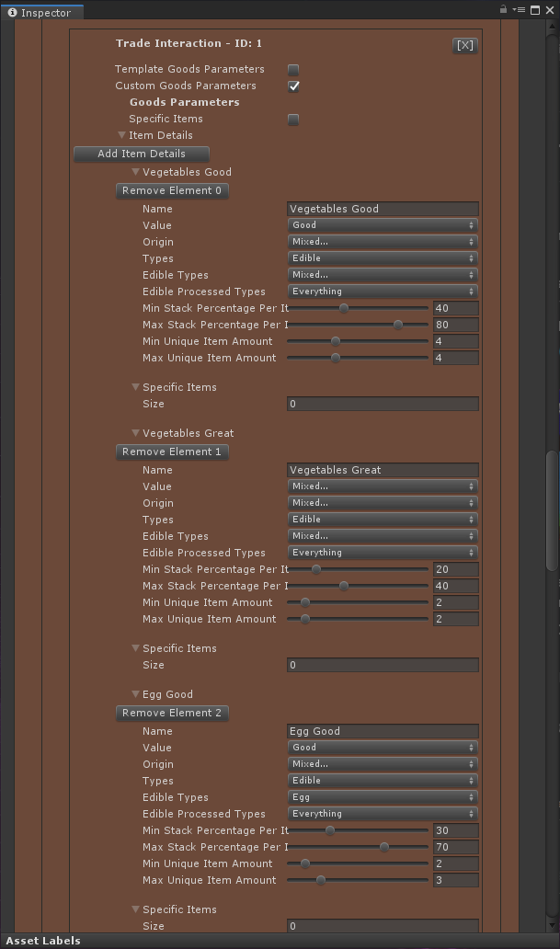The width and height of the screenshot is (560, 949).
Task: Open Origin dropdown for Egg Good
Action: (383, 764)
